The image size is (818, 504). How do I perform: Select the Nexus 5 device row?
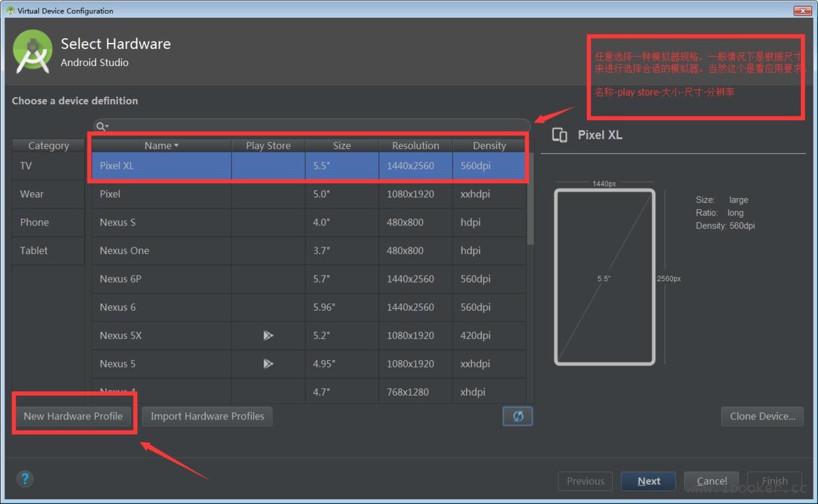[309, 363]
